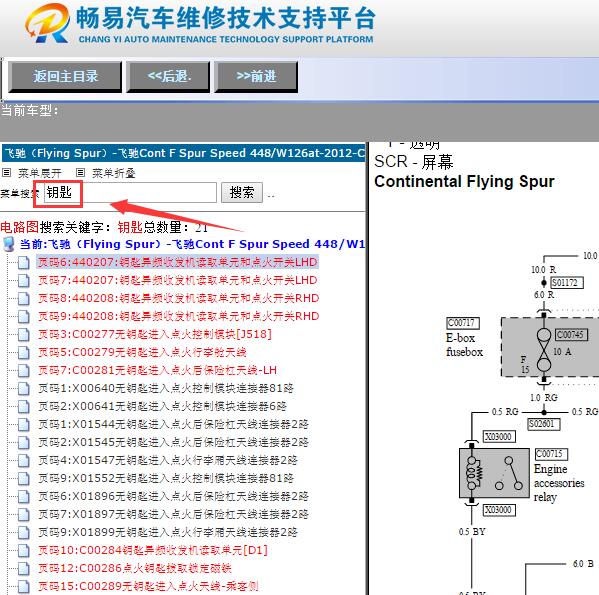Click page icon of 页码9:X01899 row
Viewport: 599px width, 595px height.
click(x=24, y=532)
